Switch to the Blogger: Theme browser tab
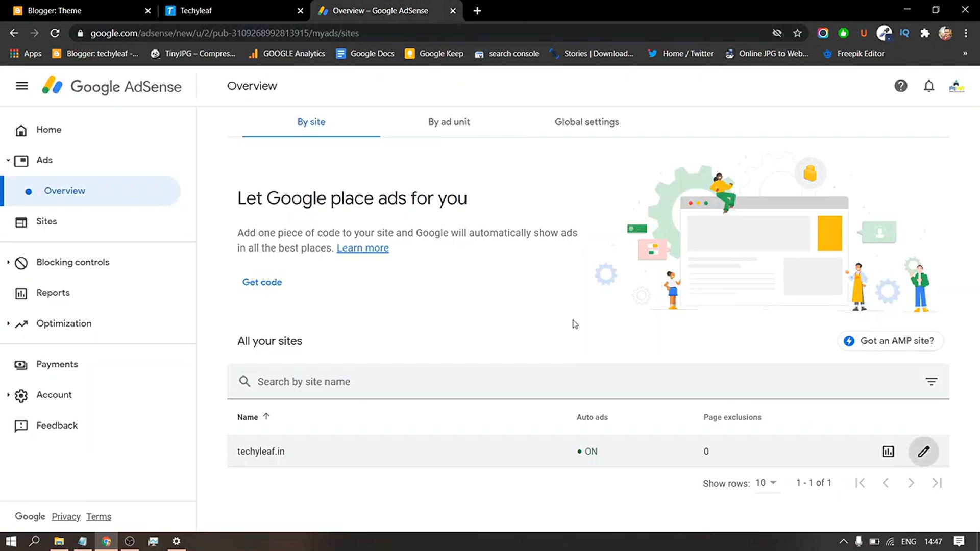This screenshot has width=980, height=551. tap(77, 11)
